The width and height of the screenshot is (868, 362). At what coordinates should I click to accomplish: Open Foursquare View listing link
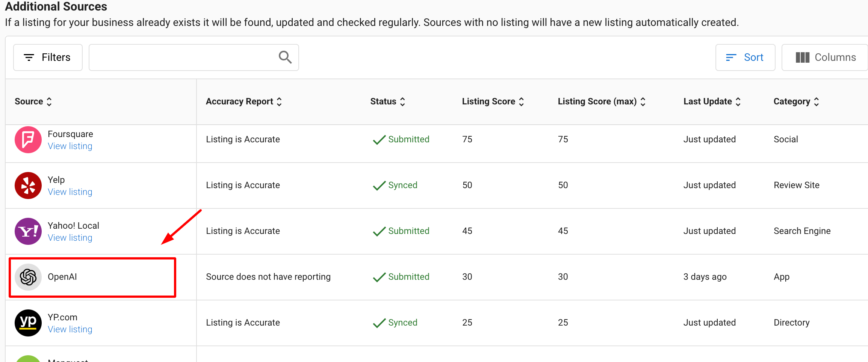[70, 146]
